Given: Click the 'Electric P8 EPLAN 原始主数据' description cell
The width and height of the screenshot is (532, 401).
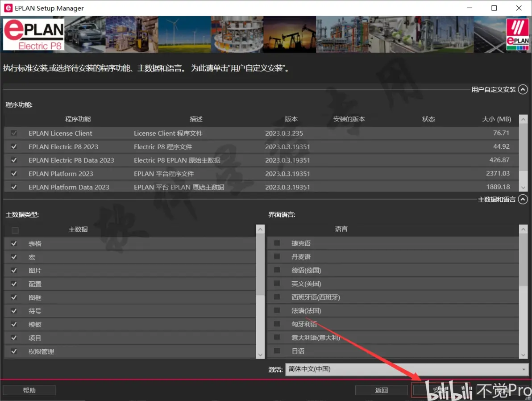Looking at the screenshot, I should click(177, 160).
